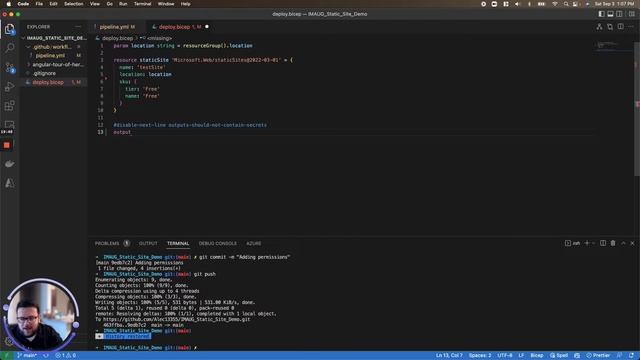Change the encoding via UTF-8 status item
Viewport: 640px width, 360px height.
[504, 356]
